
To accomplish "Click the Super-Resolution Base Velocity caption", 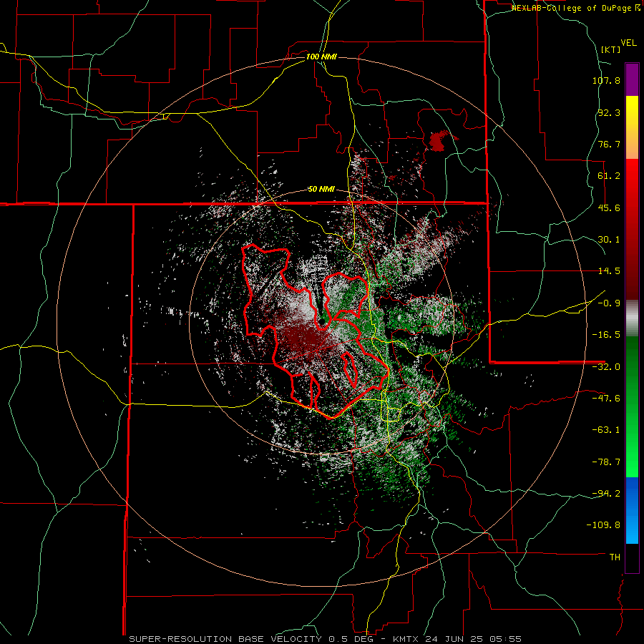I will point(326,639).
